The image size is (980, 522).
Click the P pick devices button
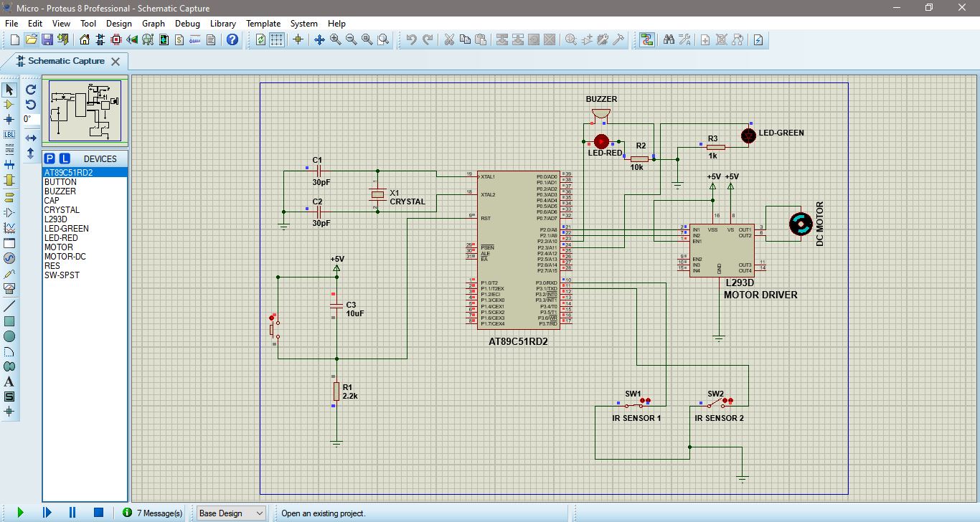click(48, 158)
